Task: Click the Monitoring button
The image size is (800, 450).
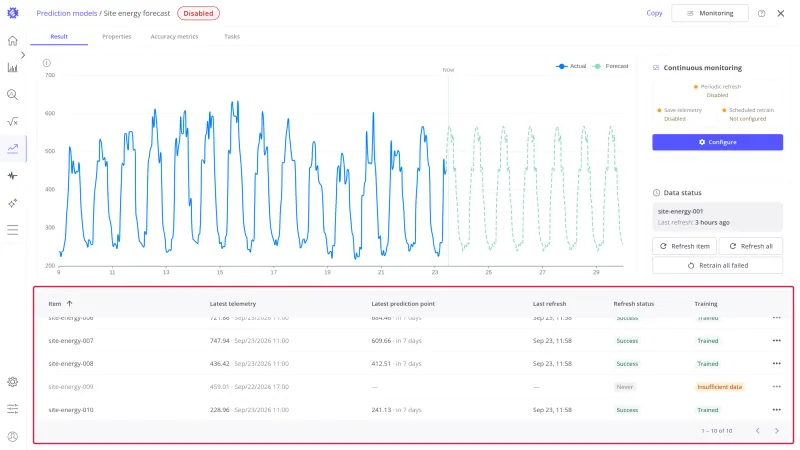Action: (710, 13)
